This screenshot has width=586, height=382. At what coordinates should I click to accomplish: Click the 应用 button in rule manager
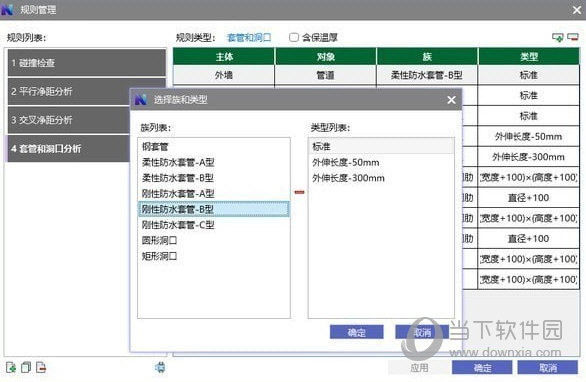419,368
